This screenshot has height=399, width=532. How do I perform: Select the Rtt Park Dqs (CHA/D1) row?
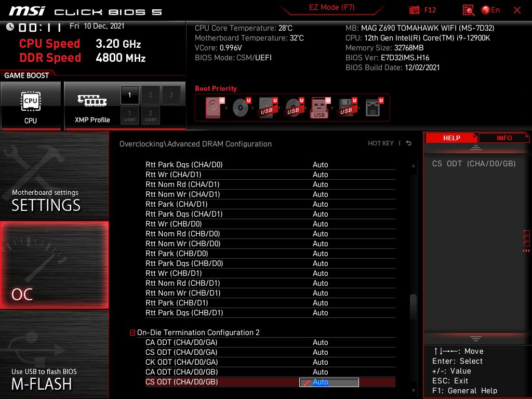(270, 214)
